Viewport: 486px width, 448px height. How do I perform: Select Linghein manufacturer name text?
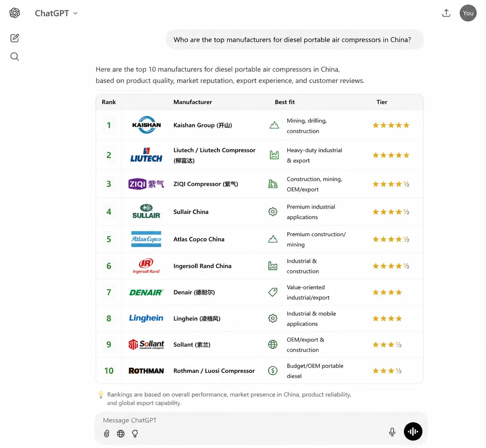pyautogui.click(x=197, y=319)
